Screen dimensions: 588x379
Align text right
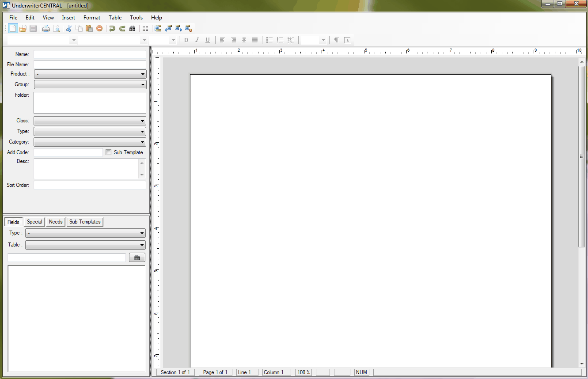tap(233, 40)
